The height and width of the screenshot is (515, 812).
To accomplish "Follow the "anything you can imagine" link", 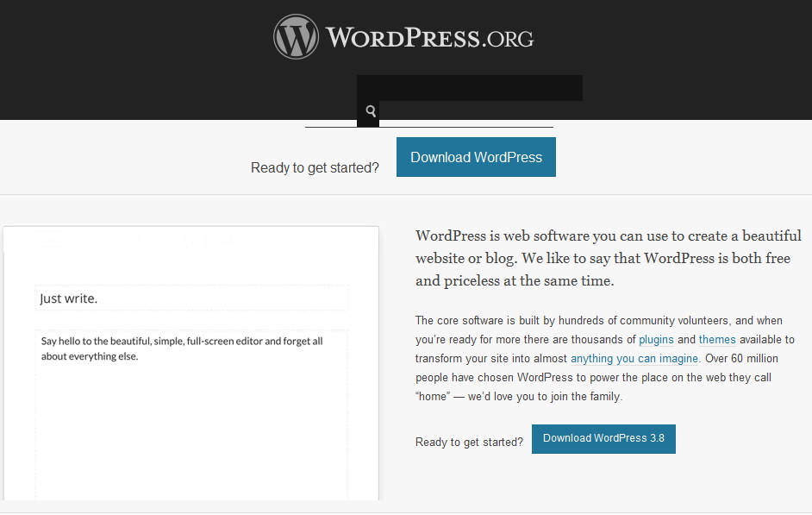I will tap(634, 359).
